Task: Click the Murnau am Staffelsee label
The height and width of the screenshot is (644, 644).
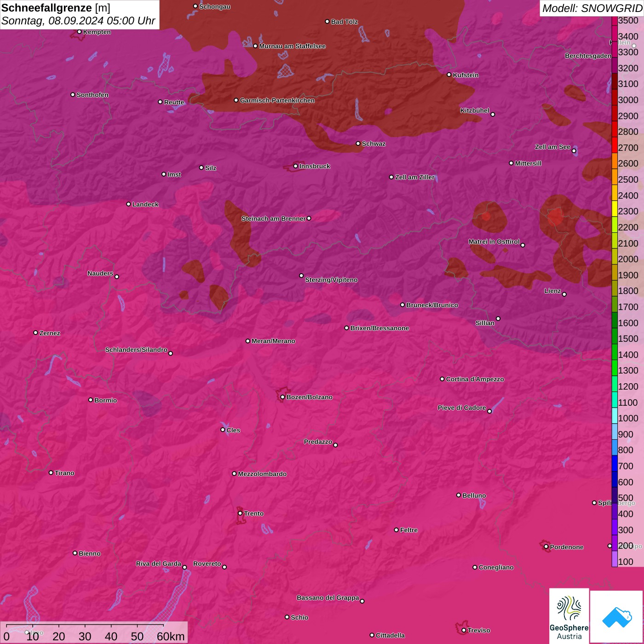Action: coord(292,46)
